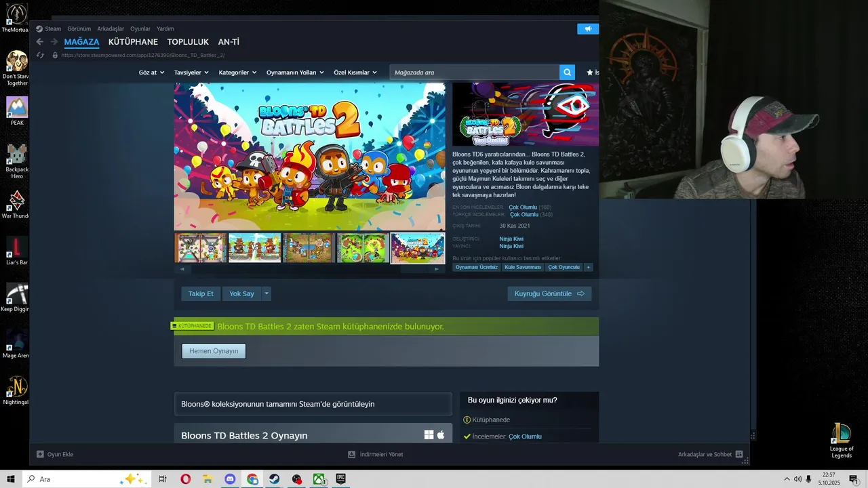Expand the Özel Kısımlar dropdown
Image resolution: width=868 pixels, height=488 pixels.
(x=355, y=73)
